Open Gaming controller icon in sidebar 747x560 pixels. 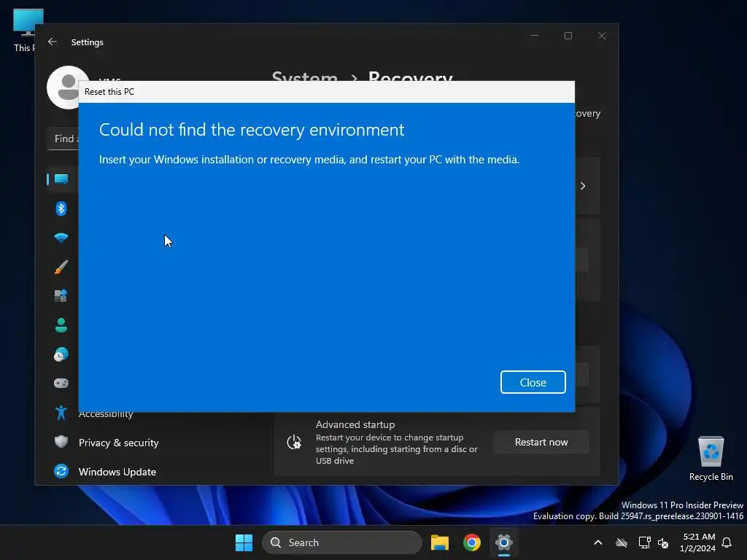click(61, 384)
